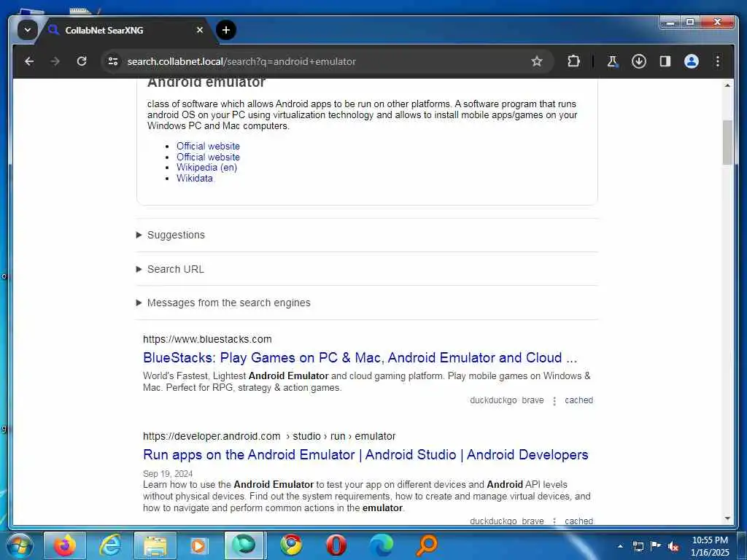Open the Extensions puzzle icon
The height and width of the screenshot is (560, 747).
pyautogui.click(x=573, y=61)
